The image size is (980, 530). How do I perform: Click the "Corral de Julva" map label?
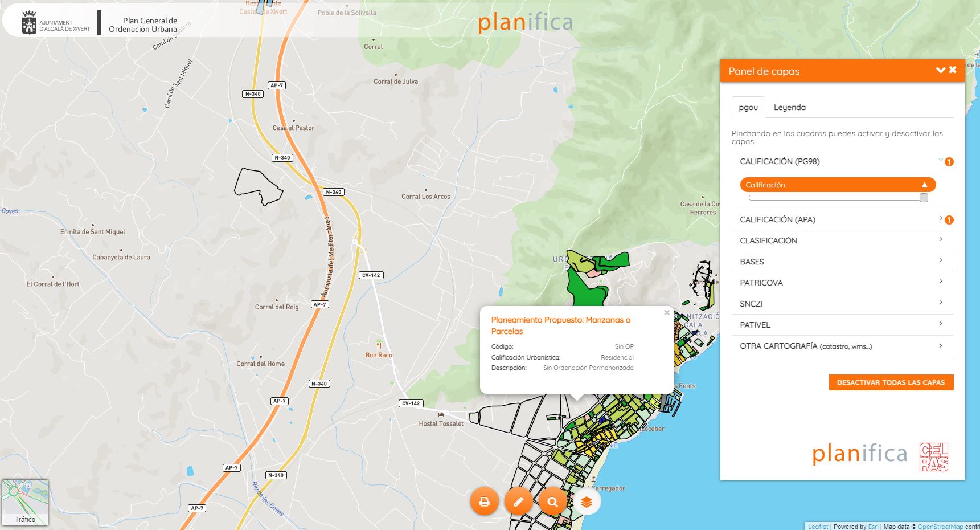click(396, 81)
